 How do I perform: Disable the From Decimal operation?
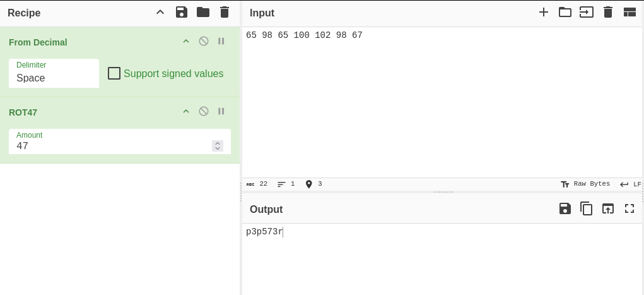coord(204,41)
